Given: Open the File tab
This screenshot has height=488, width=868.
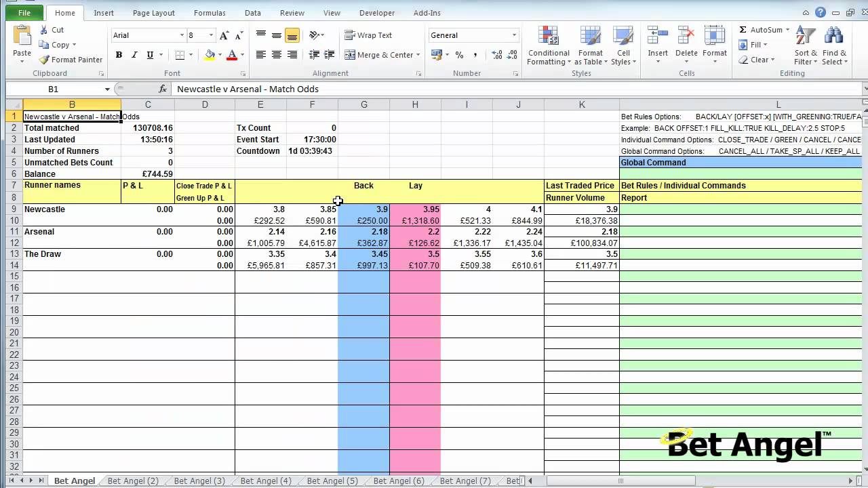Looking at the screenshot, I should coord(24,13).
